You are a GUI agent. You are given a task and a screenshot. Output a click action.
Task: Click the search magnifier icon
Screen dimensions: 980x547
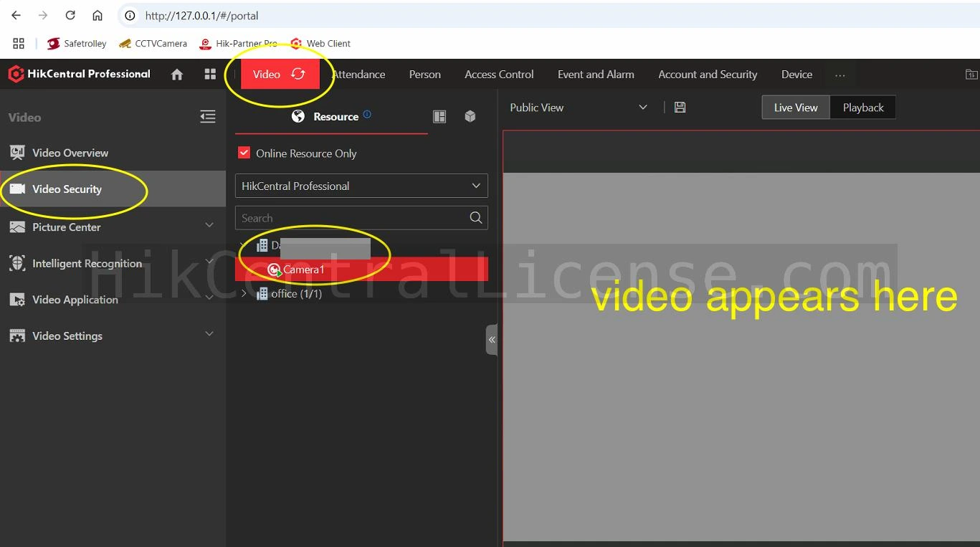476,218
